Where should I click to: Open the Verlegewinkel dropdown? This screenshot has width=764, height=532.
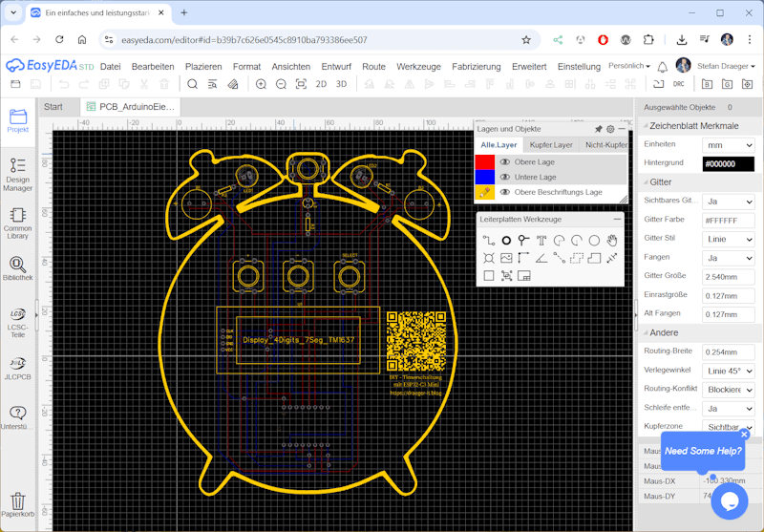point(728,371)
